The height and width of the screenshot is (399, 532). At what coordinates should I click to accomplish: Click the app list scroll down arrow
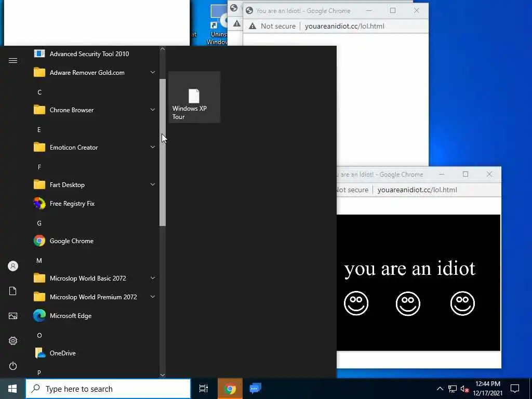coord(163,375)
